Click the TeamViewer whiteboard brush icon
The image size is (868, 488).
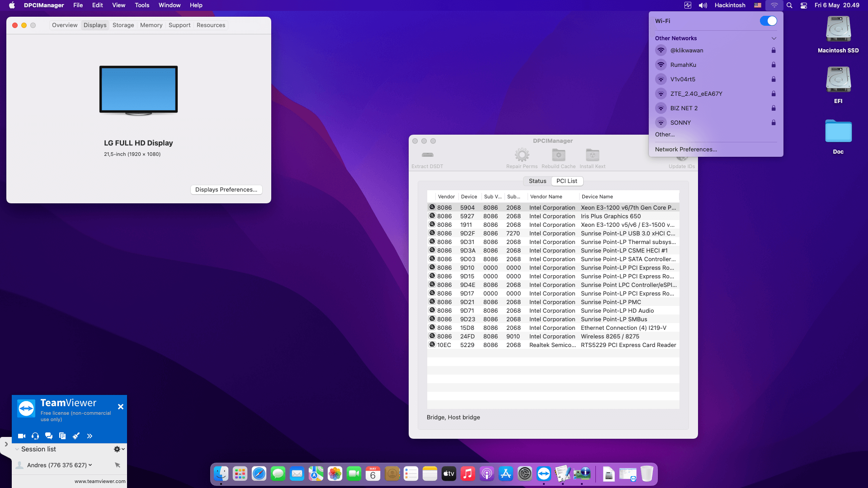coord(76,436)
